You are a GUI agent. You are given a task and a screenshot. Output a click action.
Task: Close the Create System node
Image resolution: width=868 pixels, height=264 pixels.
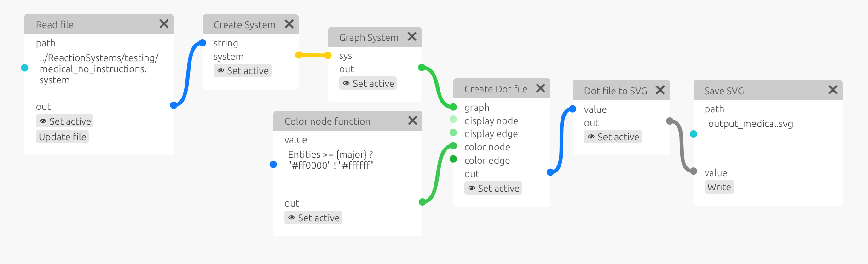[x=289, y=24]
